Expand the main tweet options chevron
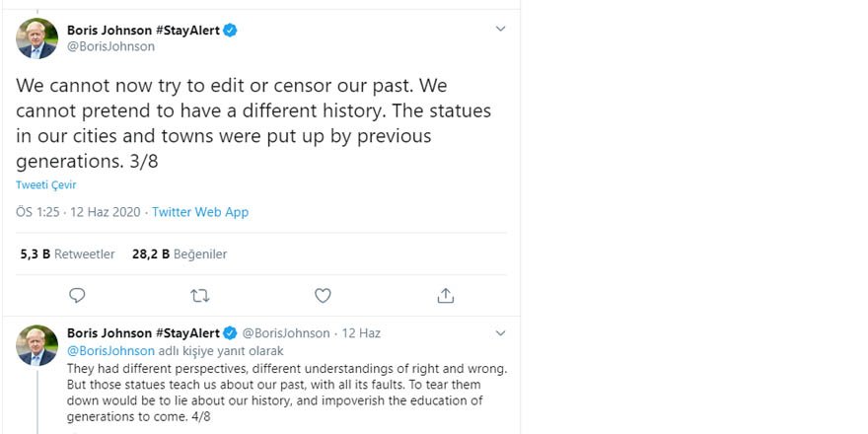 pos(500,30)
